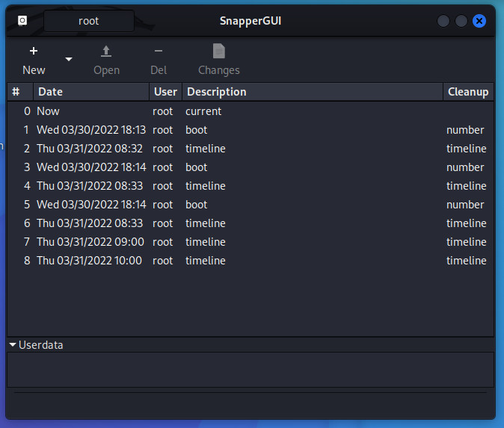Click the 'number' cleanup cell of snapshot 1
Viewport: 504px width, 428px height.
465,130
